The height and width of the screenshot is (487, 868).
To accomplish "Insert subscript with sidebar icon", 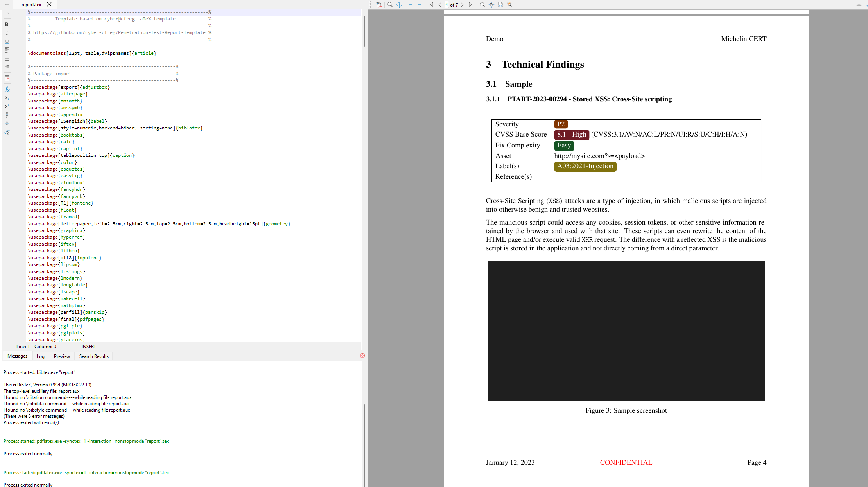I will coord(7,98).
